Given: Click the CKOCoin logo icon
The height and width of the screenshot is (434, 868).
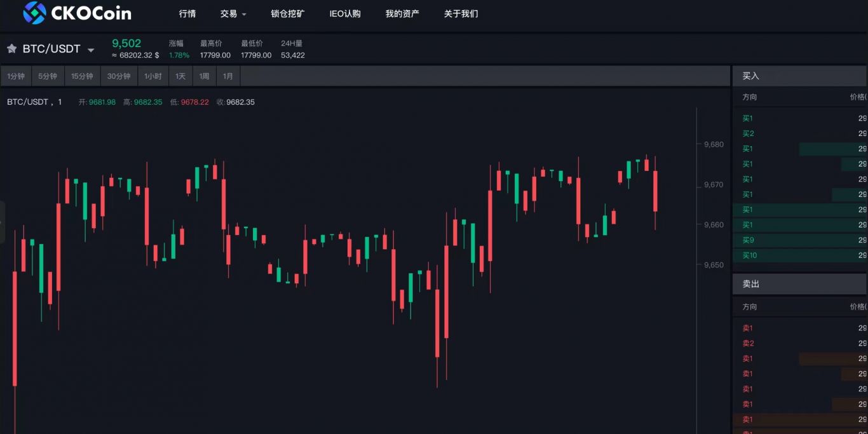Looking at the screenshot, I should (34, 13).
